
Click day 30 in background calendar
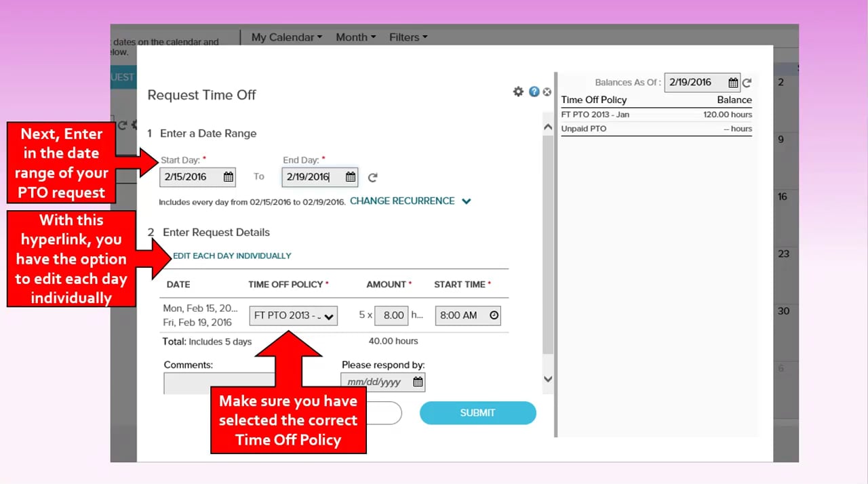coord(783,311)
